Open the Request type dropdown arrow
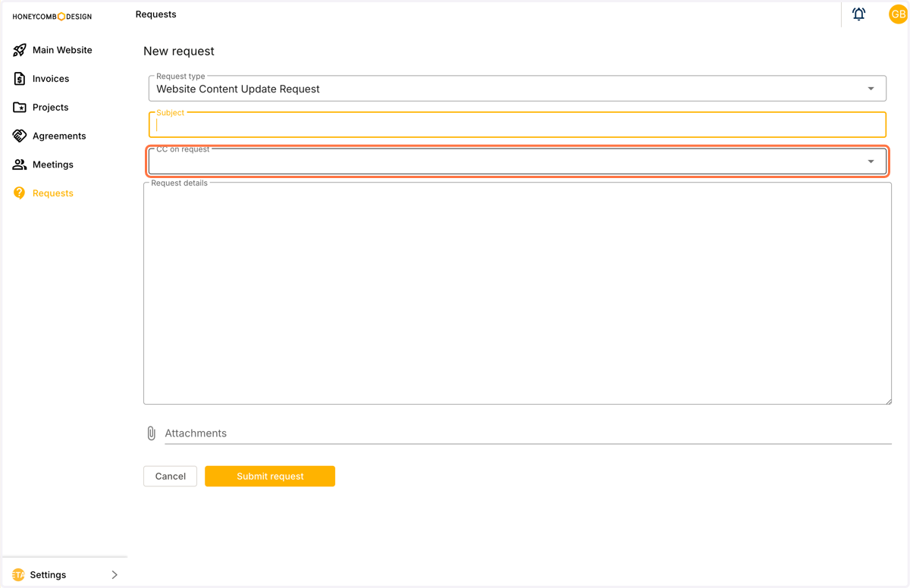910x588 pixels. pos(871,89)
